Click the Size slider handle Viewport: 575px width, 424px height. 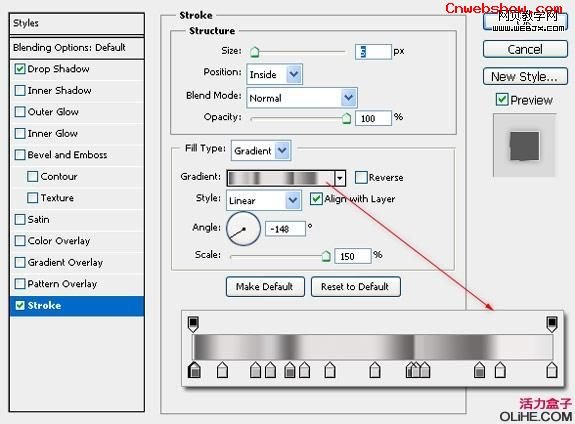[254, 52]
